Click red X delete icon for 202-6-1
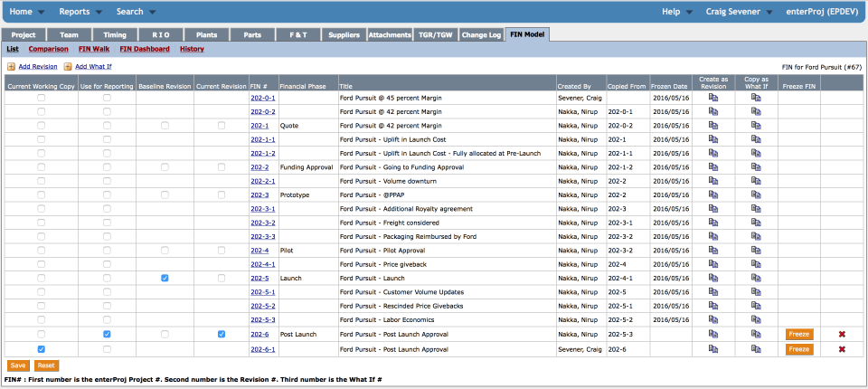Screen dimensions: 868x389 (842, 349)
